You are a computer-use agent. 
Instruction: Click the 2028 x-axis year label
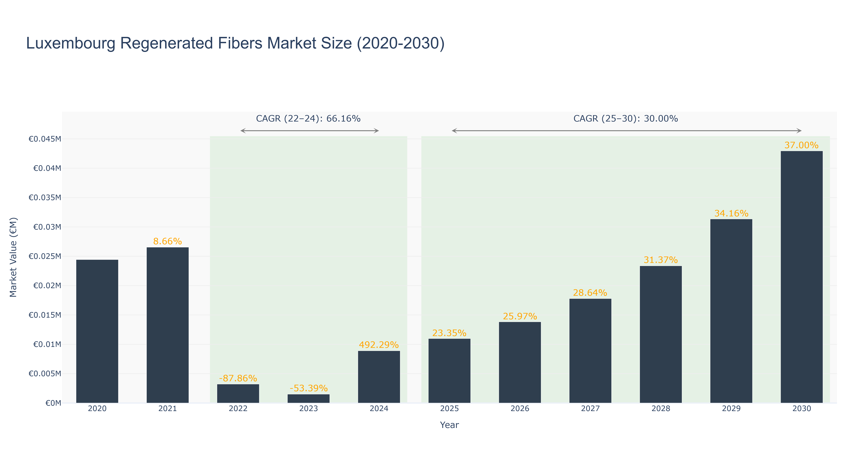pyautogui.click(x=660, y=409)
